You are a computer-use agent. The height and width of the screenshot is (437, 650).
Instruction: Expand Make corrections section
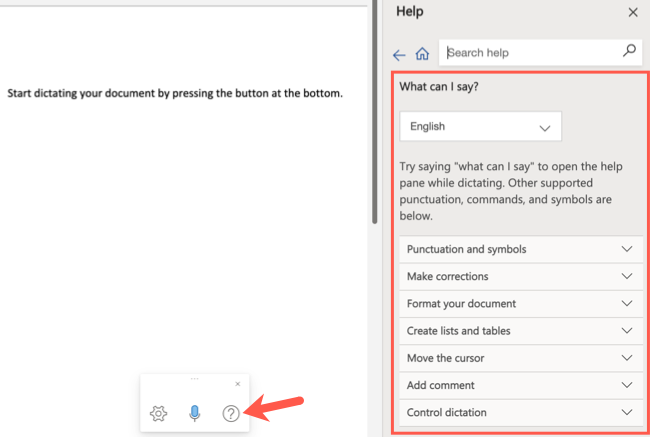point(520,276)
